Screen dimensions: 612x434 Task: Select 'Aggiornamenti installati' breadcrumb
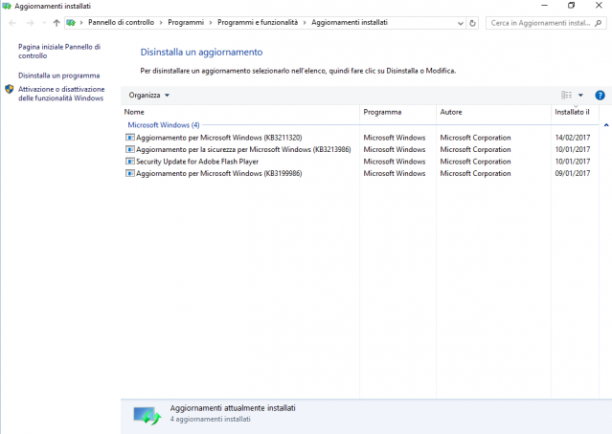click(x=349, y=23)
